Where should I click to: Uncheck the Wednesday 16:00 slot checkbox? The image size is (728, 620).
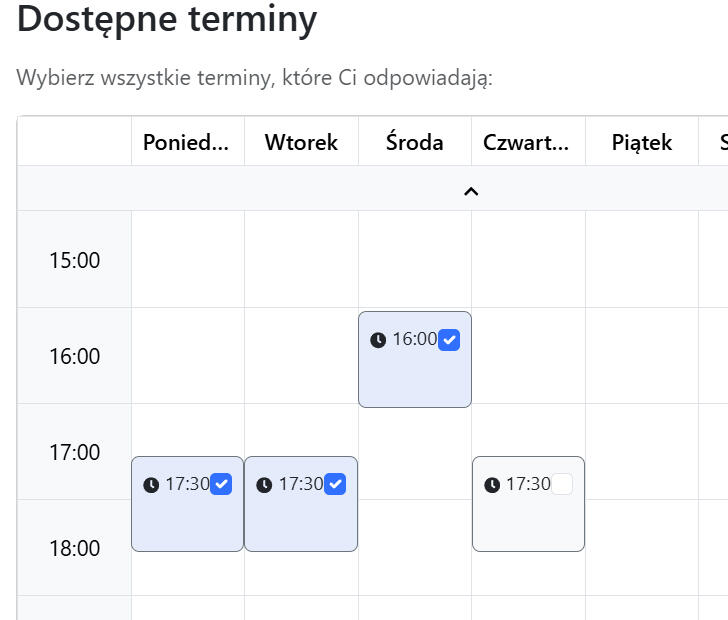[450, 340]
